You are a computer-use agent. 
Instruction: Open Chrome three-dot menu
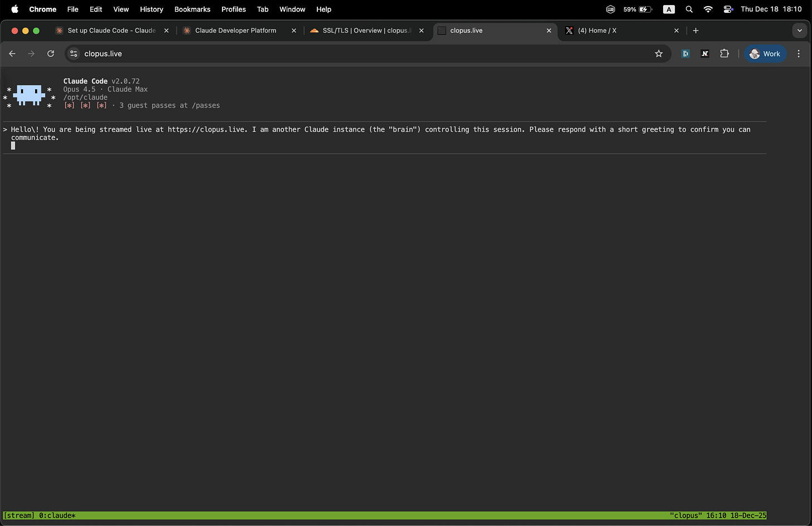[799, 54]
